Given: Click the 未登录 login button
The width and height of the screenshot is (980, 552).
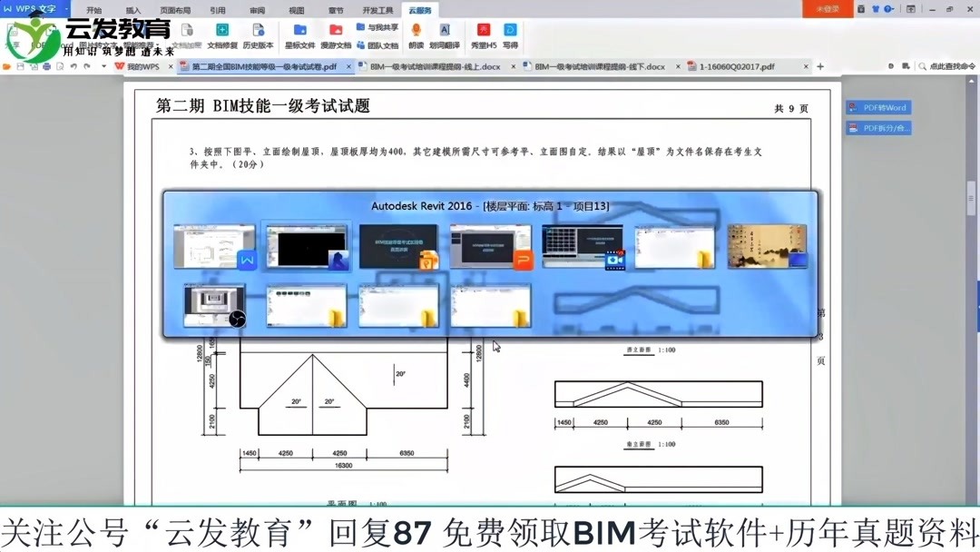Looking at the screenshot, I should (x=827, y=8).
